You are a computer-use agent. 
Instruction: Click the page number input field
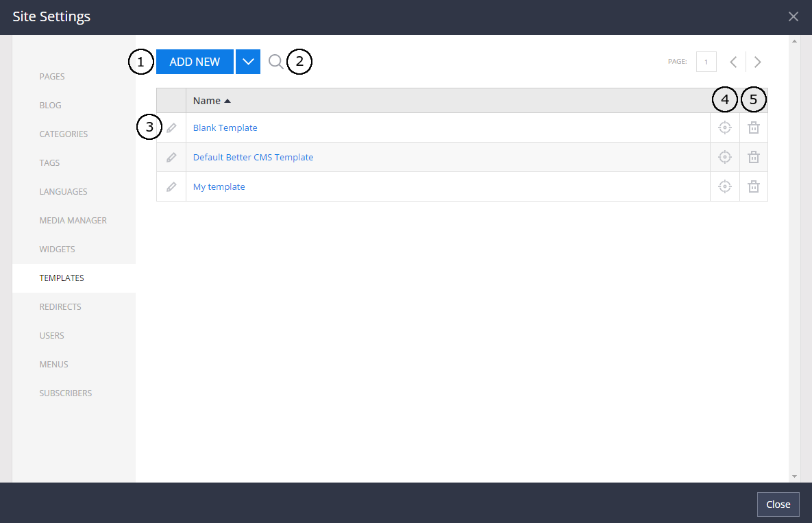tap(706, 62)
